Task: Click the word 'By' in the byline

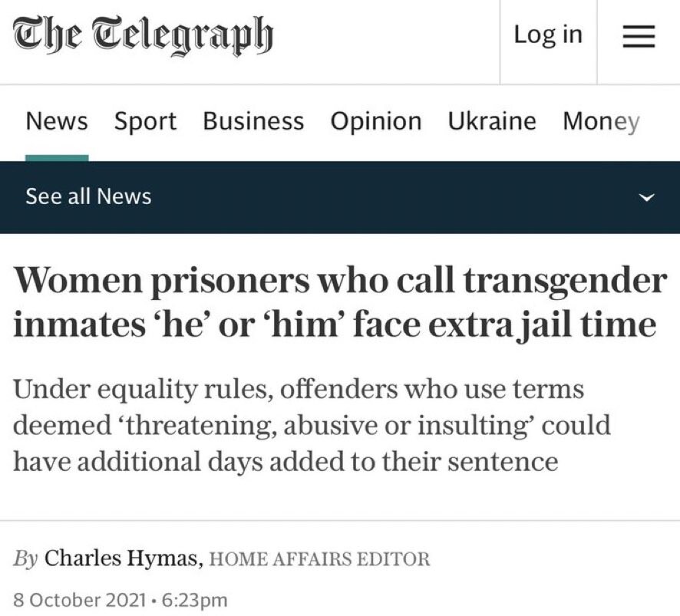Action: coord(25,558)
